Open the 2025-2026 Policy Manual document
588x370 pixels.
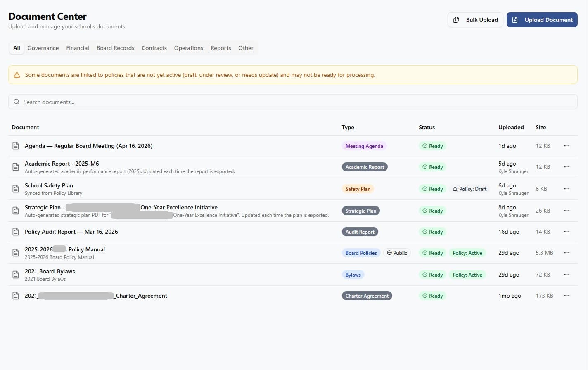pyautogui.click(x=65, y=249)
